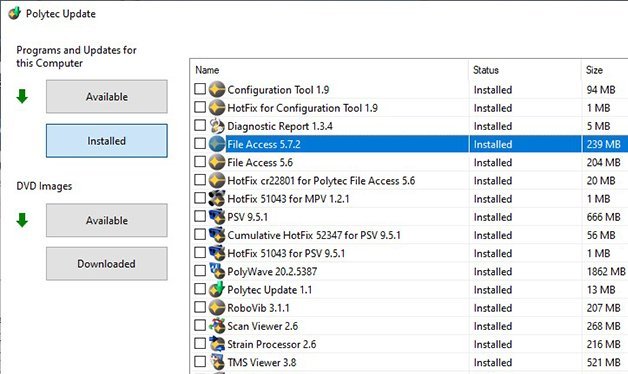This screenshot has width=628, height=374.
Task: Click the HotFix cr22801 row icon
Action: pyautogui.click(x=217, y=180)
